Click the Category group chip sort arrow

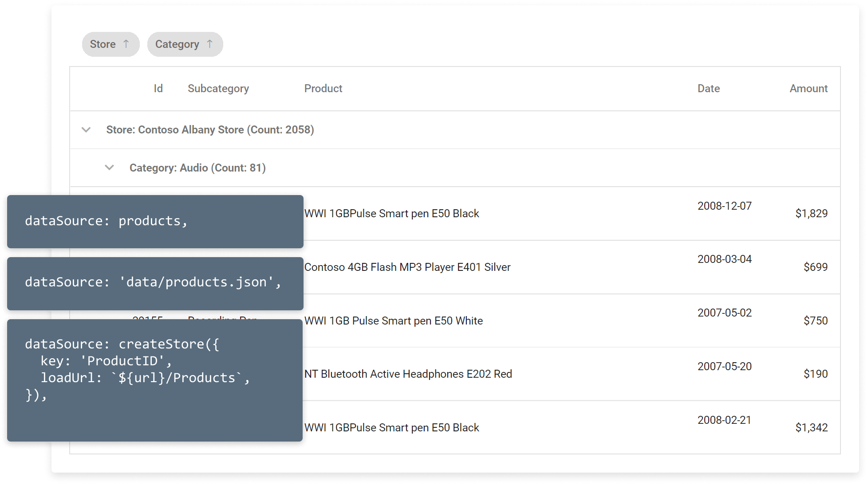coord(209,44)
